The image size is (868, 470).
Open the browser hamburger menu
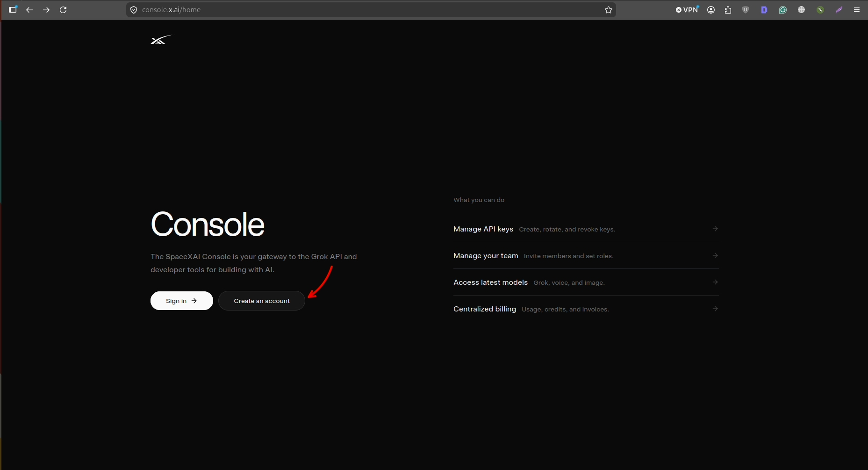coord(857,10)
